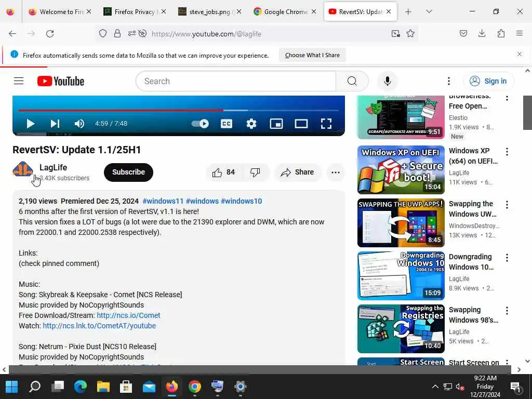Open a new Firefox tab
The width and height of the screenshot is (532, 399).
coord(408,11)
